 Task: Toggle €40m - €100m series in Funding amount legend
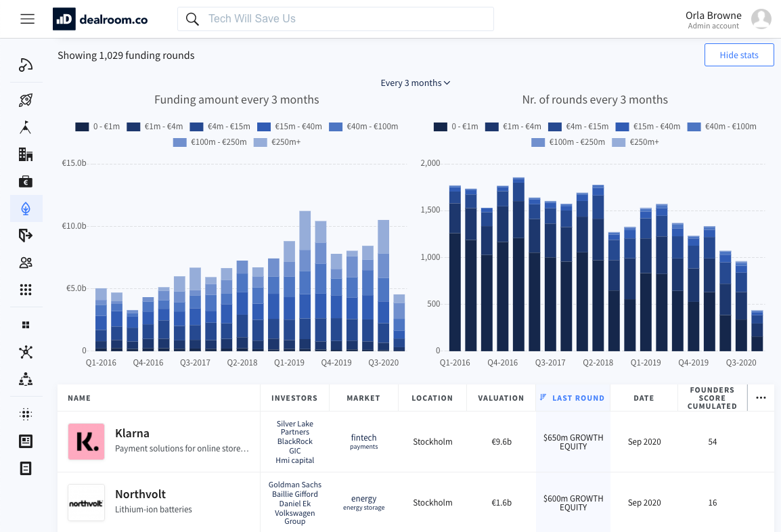(x=363, y=127)
